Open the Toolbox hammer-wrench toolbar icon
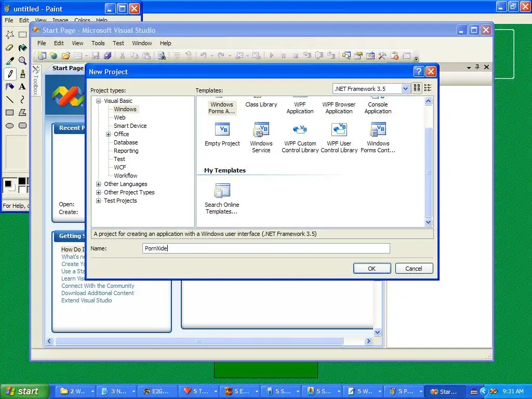 (382, 56)
